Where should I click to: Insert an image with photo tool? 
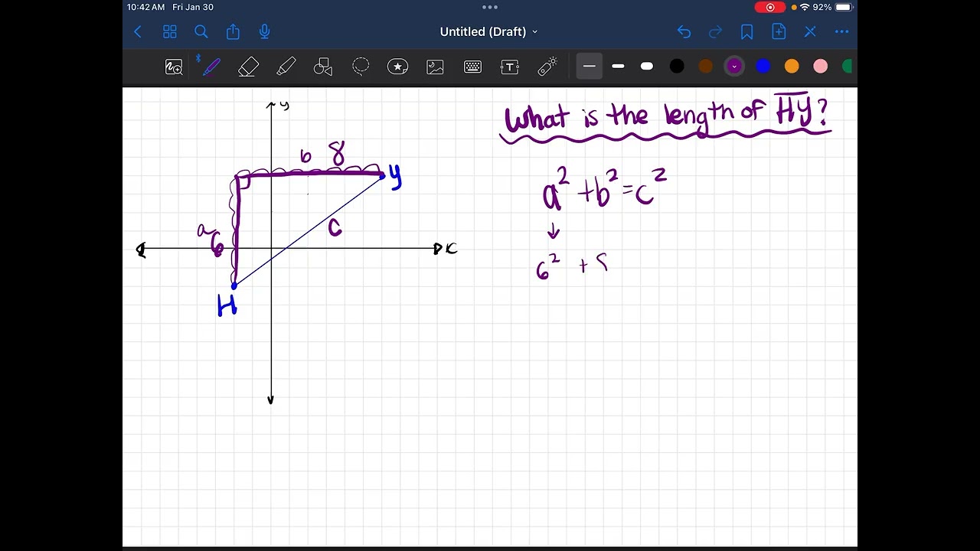click(x=435, y=67)
